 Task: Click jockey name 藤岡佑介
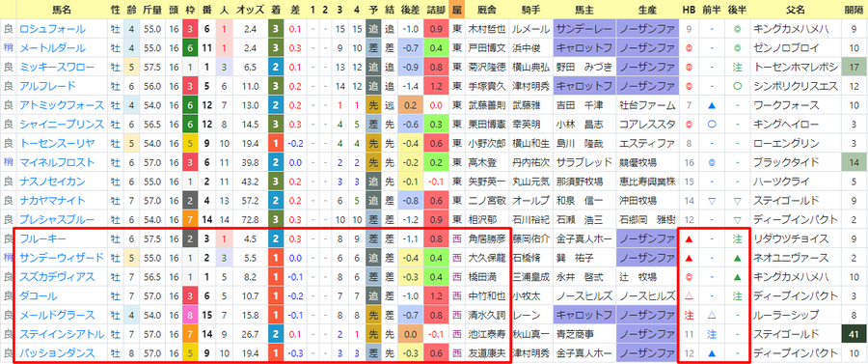(x=531, y=238)
